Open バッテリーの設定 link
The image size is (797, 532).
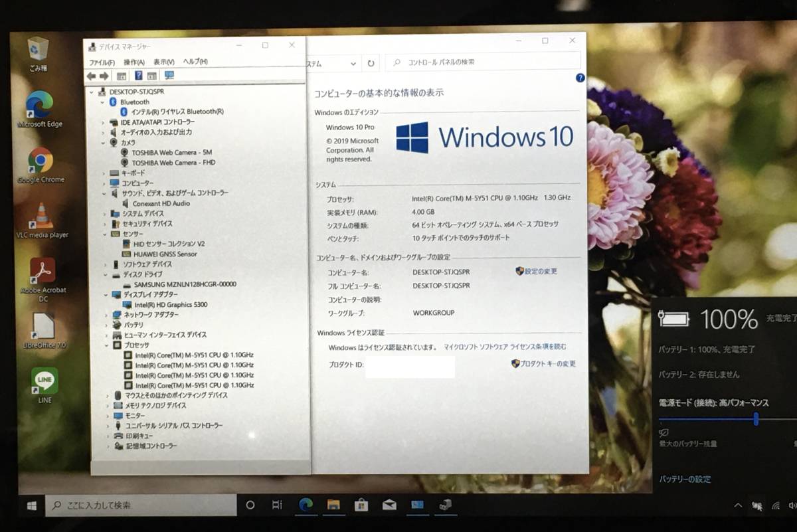[685, 479]
